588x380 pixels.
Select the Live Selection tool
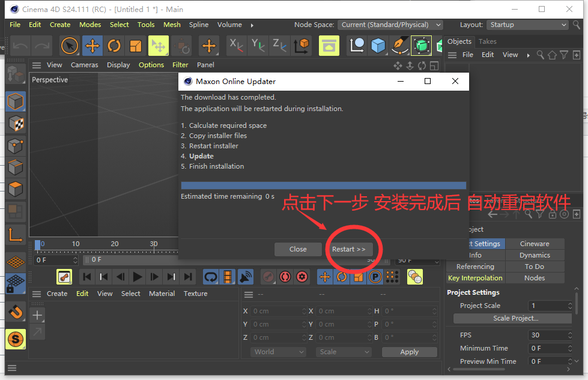[70, 46]
